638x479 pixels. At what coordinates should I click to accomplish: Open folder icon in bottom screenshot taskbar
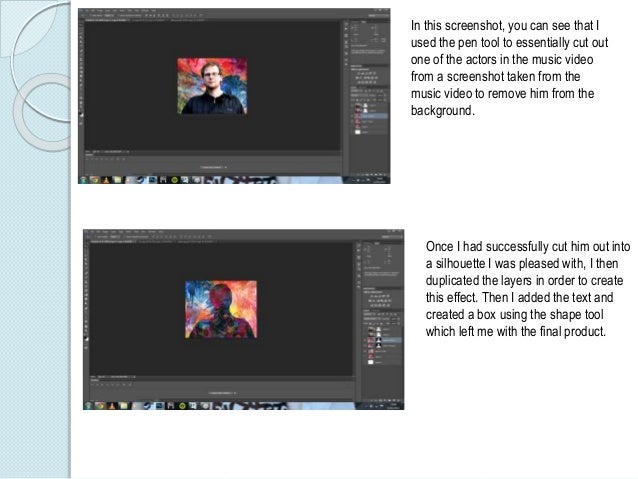[123, 406]
